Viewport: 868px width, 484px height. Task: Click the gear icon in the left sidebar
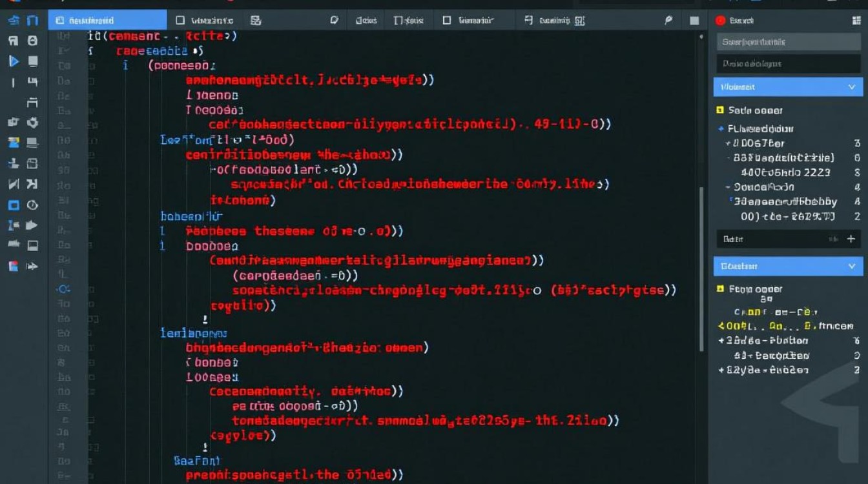tap(32, 122)
